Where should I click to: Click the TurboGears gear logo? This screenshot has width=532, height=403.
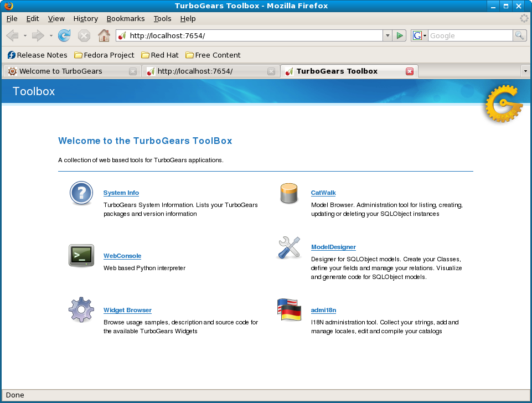click(x=504, y=104)
